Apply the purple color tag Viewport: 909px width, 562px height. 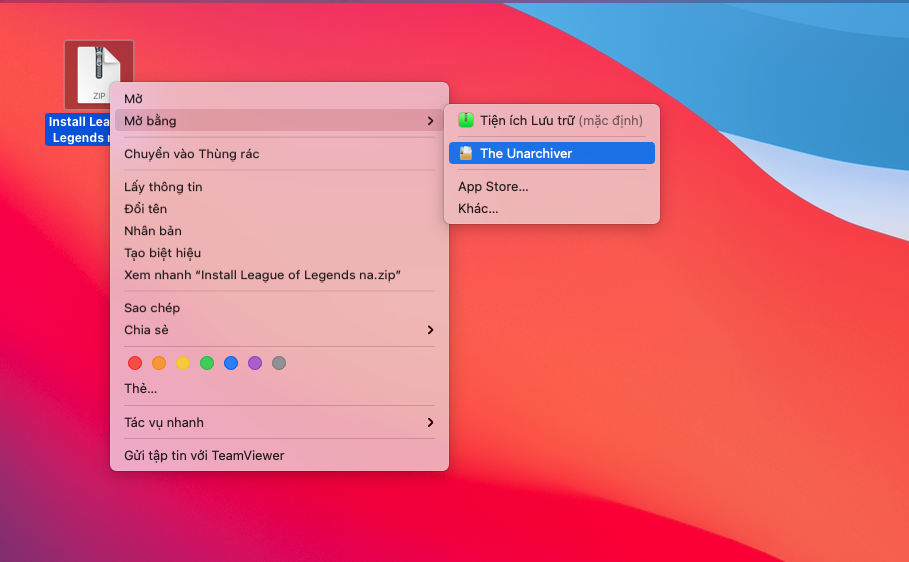(x=255, y=363)
